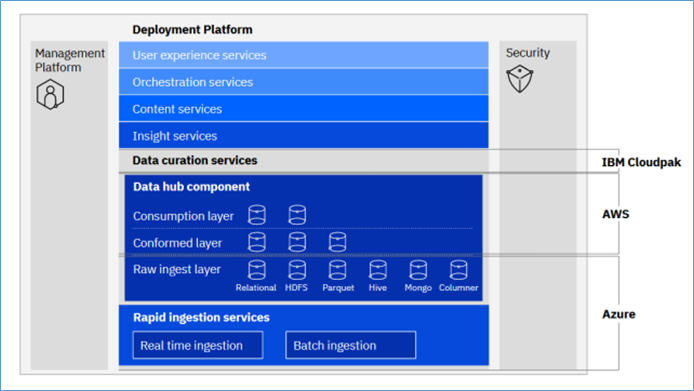Click the Data curation services band
The width and height of the screenshot is (694, 391).
click(304, 160)
